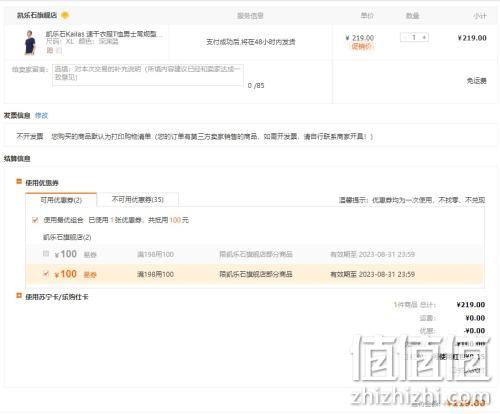Click the small orange badge under the product size
Viewport: 500px width, 414px height.
[x=50, y=50]
